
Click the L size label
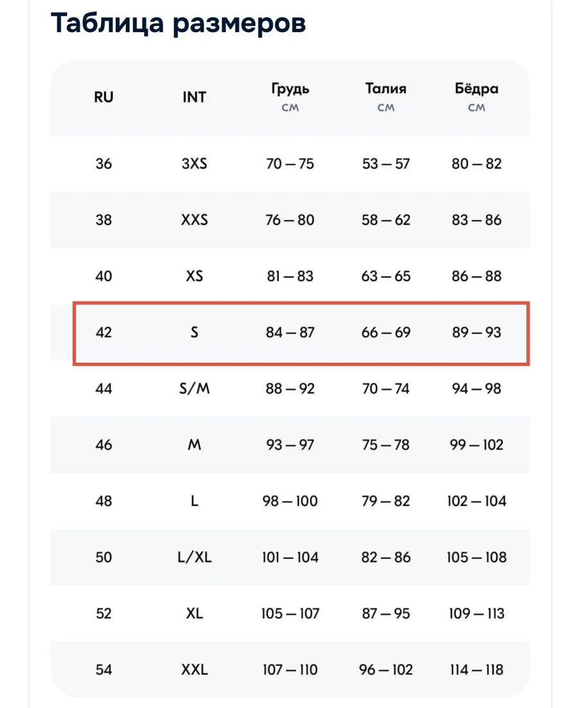click(194, 501)
